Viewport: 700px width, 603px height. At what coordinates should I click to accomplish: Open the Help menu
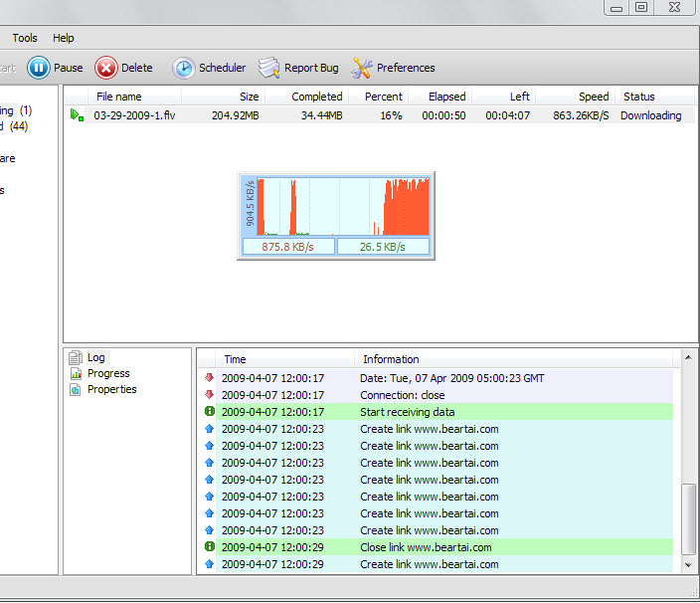click(x=64, y=38)
